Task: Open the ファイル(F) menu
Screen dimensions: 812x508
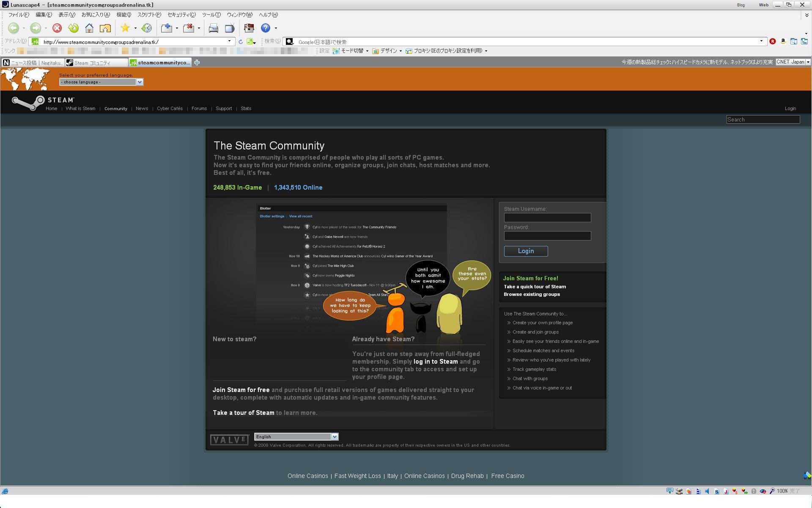Action: pos(19,15)
